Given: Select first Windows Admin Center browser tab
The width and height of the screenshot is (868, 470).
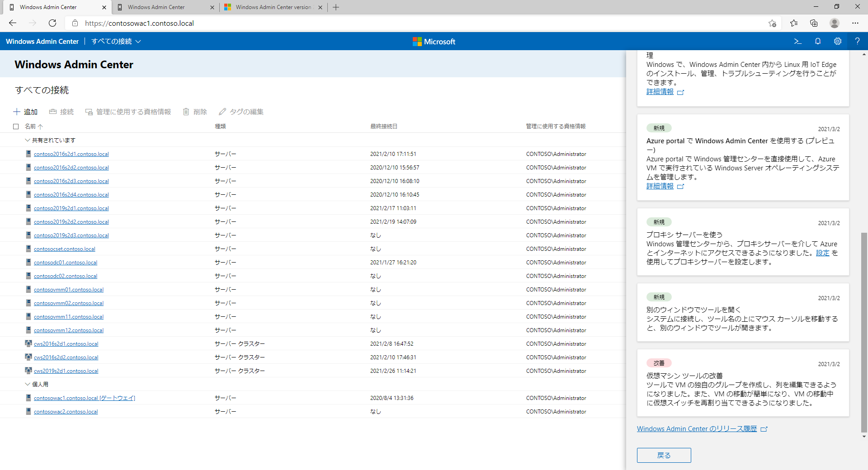Looking at the screenshot, I should (x=57, y=7).
